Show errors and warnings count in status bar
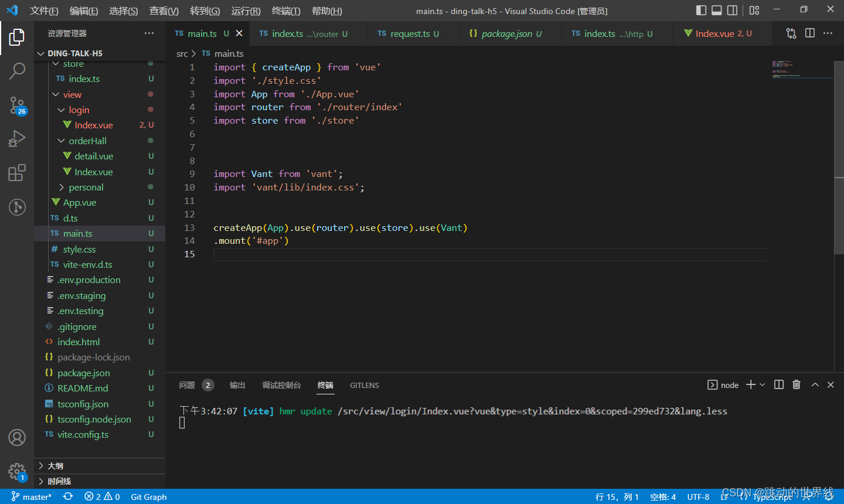The width and height of the screenshot is (844, 504). (102, 496)
